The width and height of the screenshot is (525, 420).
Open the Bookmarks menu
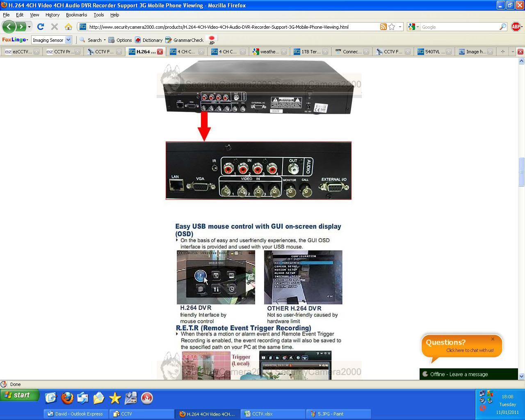click(76, 15)
